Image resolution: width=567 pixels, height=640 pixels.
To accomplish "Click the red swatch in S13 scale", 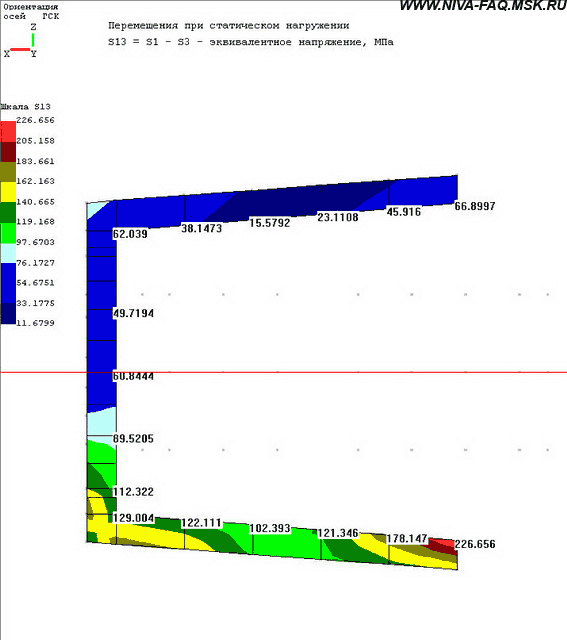I will [x=8, y=131].
